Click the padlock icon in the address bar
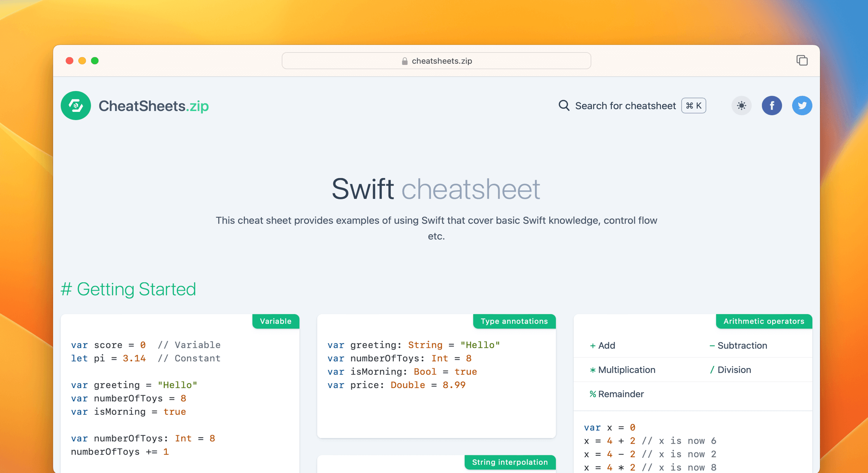 coord(404,61)
